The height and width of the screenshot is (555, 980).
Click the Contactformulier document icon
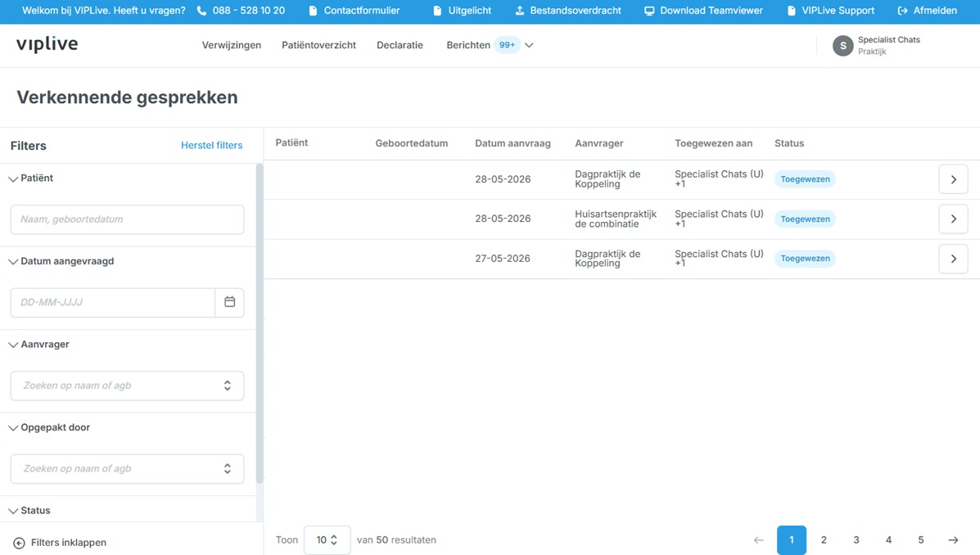(313, 11)
